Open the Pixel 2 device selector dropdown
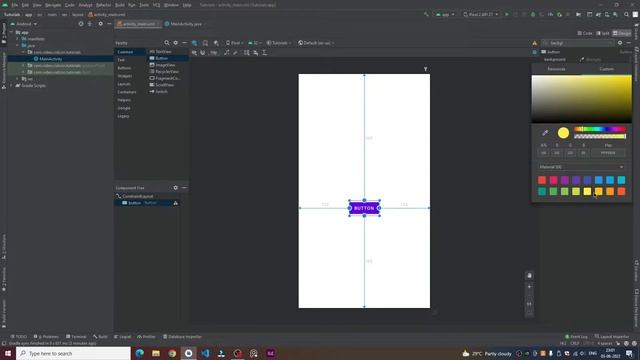Image resolution: width=640 pixels, height=360 pixels. tap(480, 14)
